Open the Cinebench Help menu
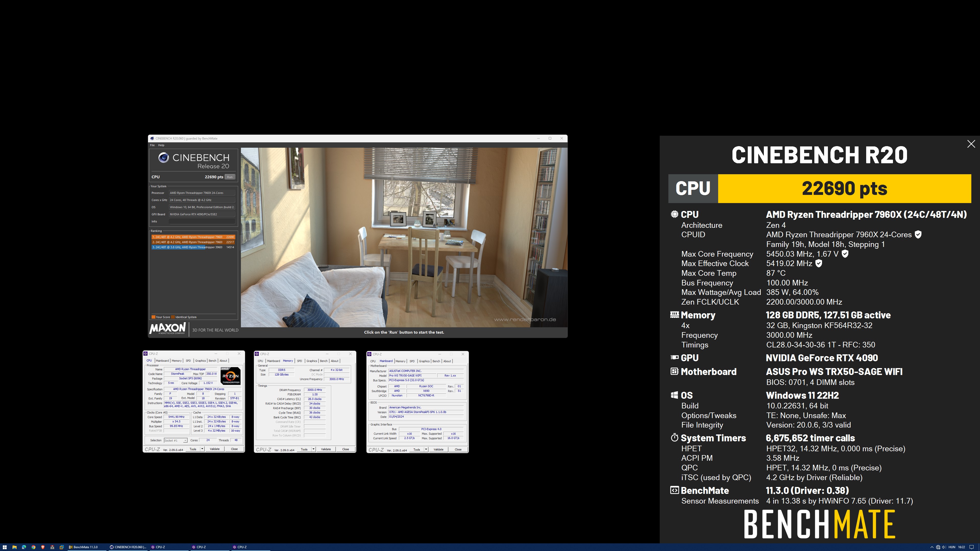The height and width of the screenshot is (551, 980). pyautogui.click(x=161, y=145)
